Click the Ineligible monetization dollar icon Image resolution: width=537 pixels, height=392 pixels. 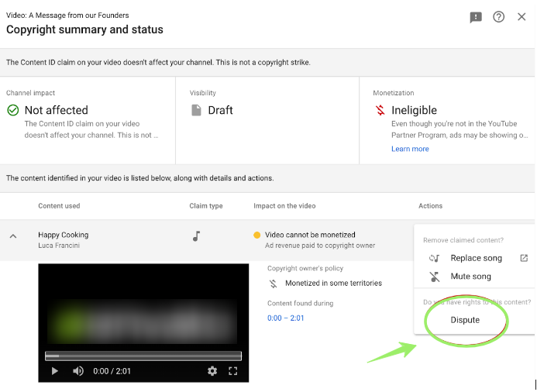(380, 110)
